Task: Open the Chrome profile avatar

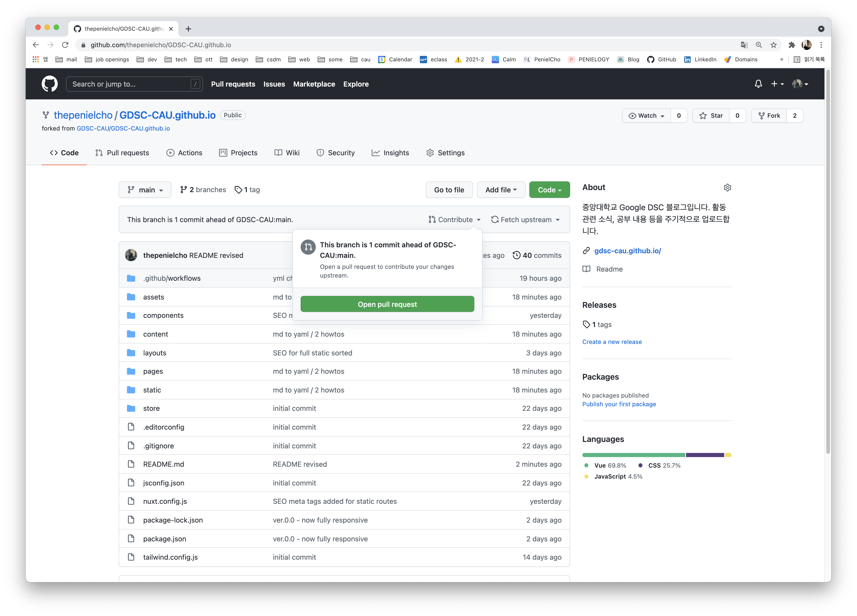Action: click(806, 45)
